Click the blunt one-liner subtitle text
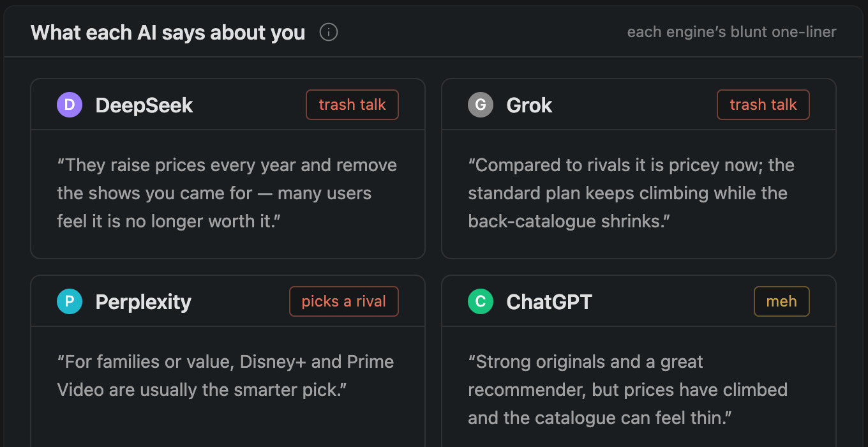Image resolution: width=868 pixels, height=447 pixels. 731,32
